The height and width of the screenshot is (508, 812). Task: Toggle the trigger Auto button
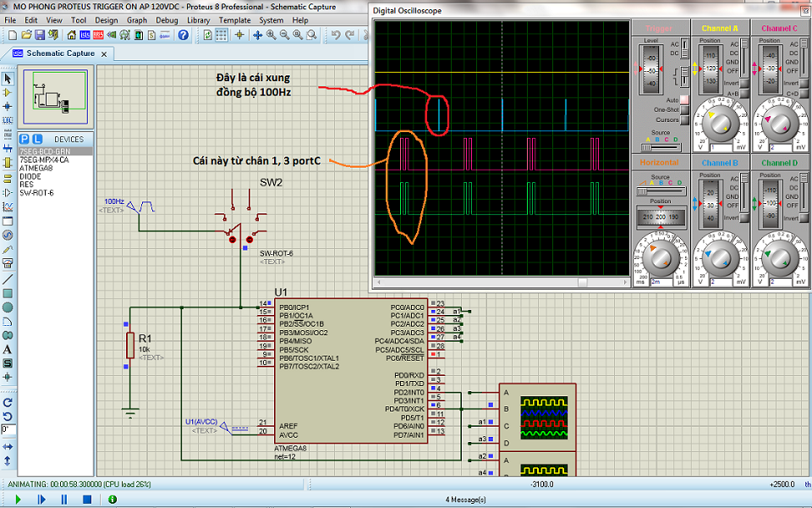tap(684, 99)
